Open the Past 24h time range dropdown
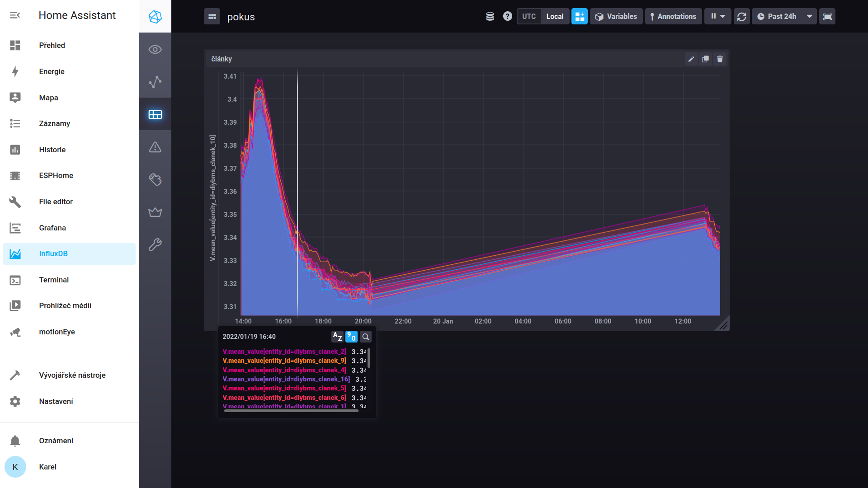The height and width of the screenshot is (488, 868). click(x=784, y=17)
